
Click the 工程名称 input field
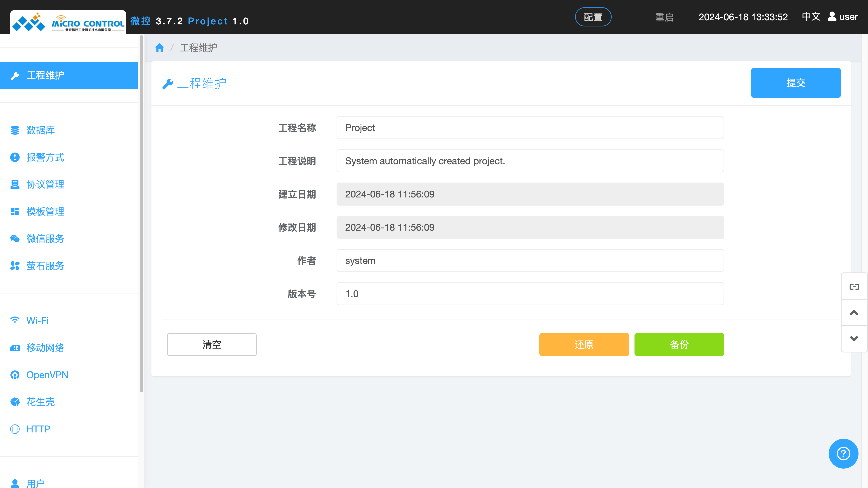coord(530,128)
